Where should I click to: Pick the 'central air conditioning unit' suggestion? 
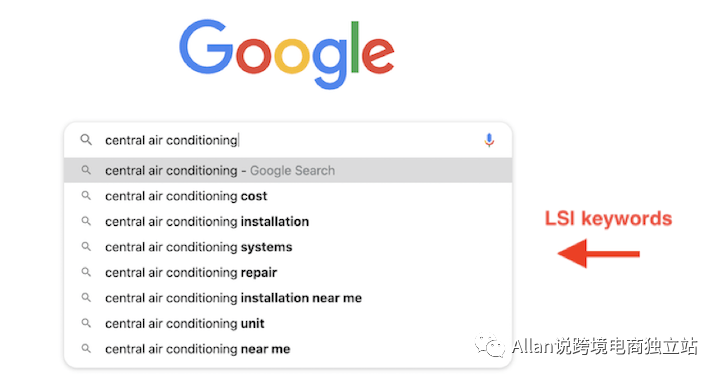[288, 323]
